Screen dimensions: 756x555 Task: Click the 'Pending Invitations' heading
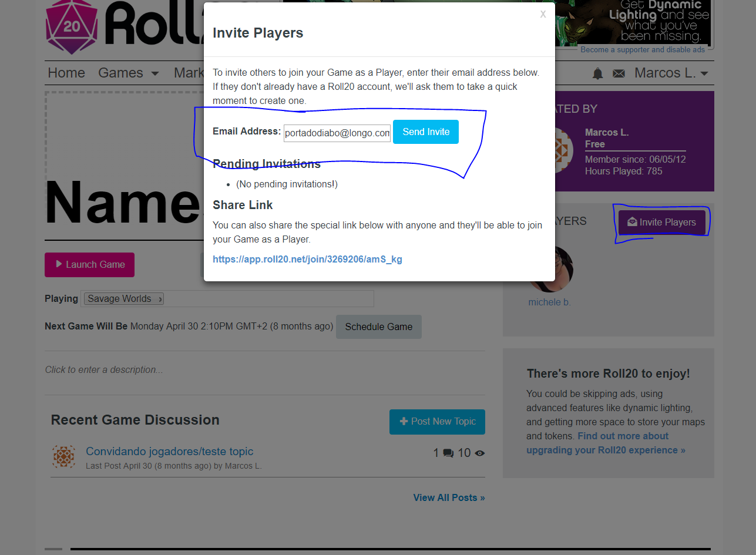(x=267, y=164)
